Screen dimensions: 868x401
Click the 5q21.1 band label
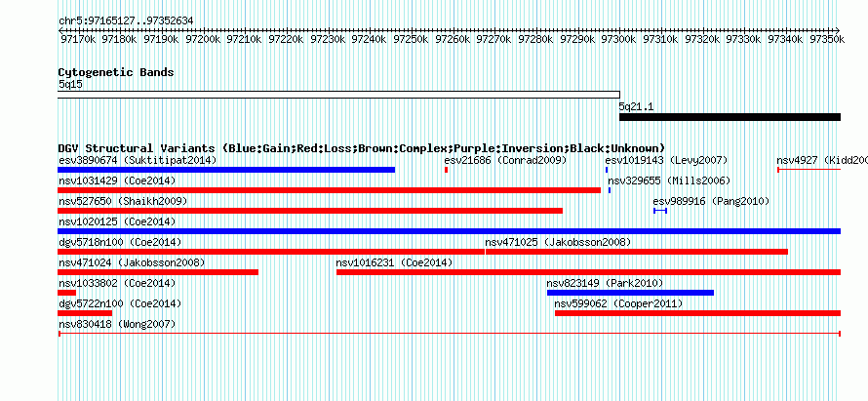(x=636, y=106)
